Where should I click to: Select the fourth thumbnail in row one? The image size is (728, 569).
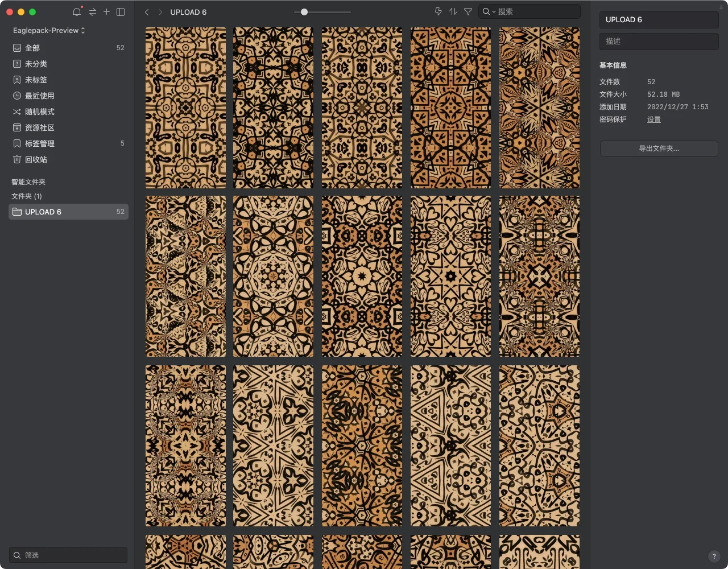click(x=450, y=108)
